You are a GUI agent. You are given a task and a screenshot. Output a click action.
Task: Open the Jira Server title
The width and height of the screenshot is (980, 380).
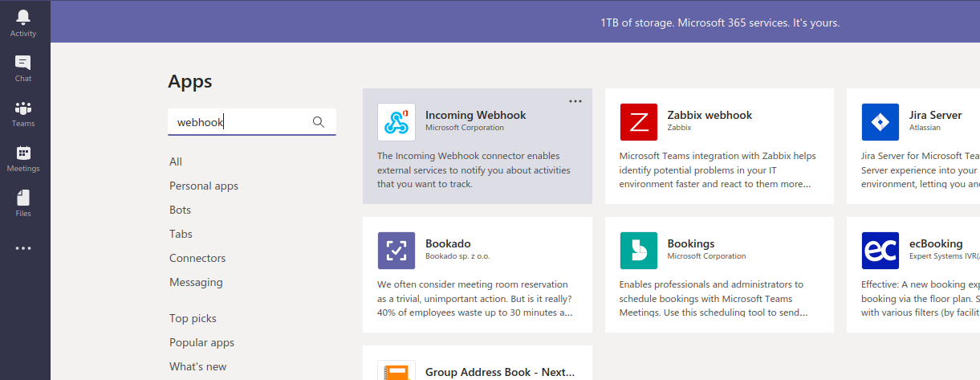[x=936, y=115]
